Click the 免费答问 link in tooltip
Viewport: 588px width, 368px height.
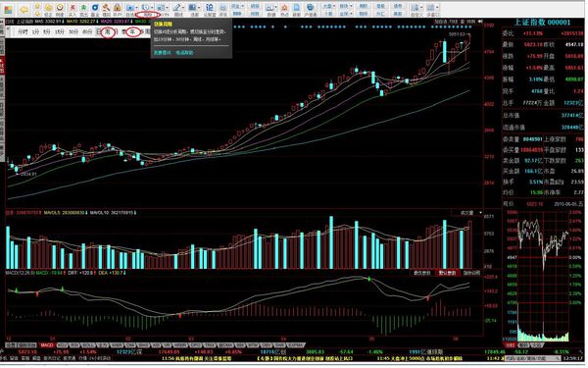163,53
